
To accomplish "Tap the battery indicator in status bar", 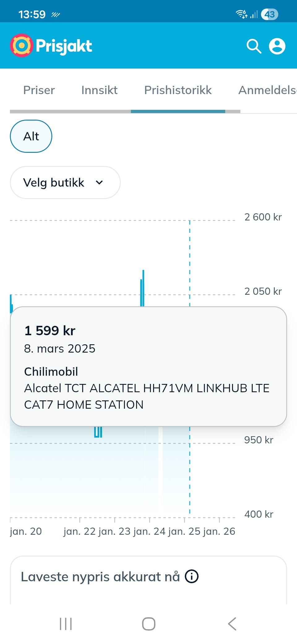I will point(269,14).
